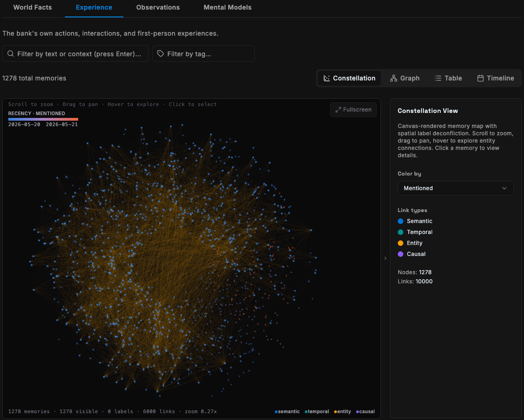Click the causal legend at canvas bottom
This screenshot has width=524, height=420.
365,412
